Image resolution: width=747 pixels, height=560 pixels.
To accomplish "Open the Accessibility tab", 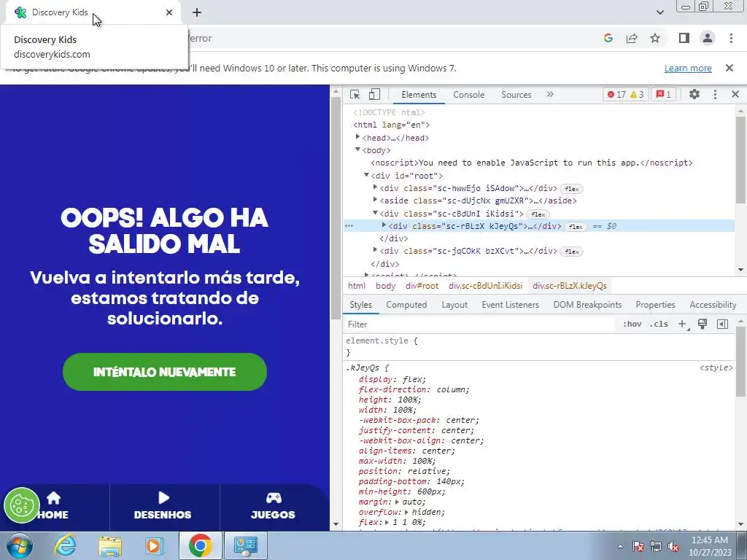I will pos(713,305).
